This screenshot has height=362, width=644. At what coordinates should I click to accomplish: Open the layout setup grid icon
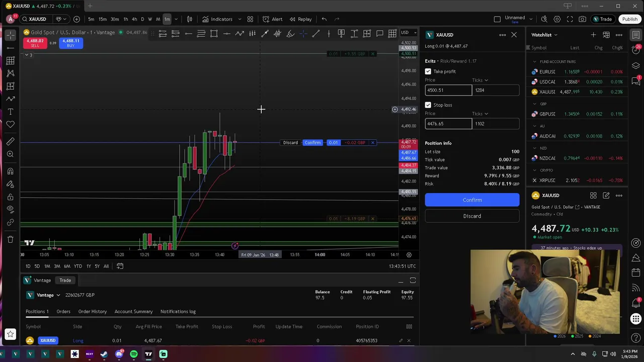pos(250,19)
